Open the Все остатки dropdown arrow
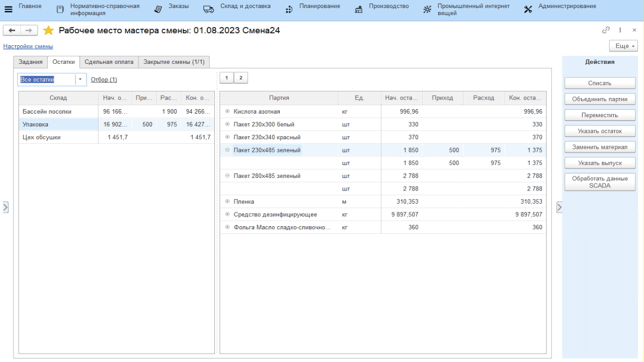This screenshot has height=362, width=644. pyautogui.click(x=80, y=79)
